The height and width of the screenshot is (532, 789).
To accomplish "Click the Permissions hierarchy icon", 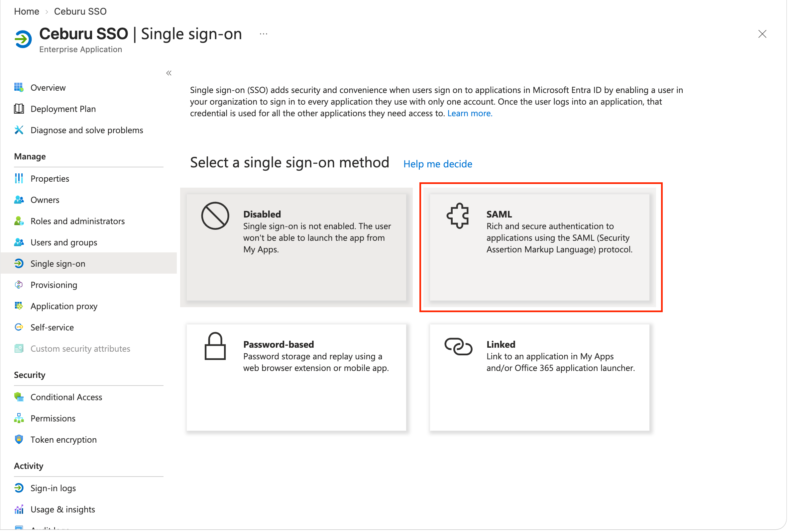I will click(x=19, y=419).
